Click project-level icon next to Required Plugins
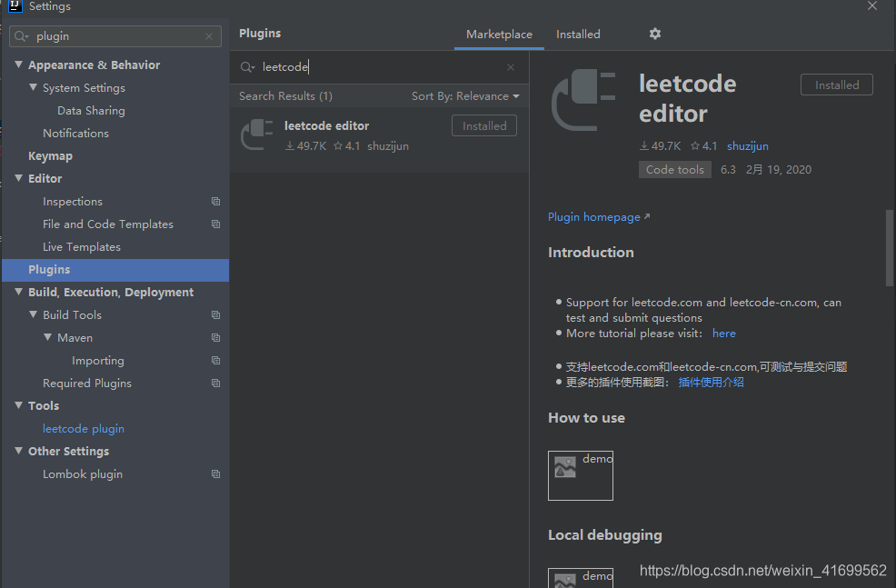The height and width of the screenshot is (588, 896). click(215, 383)
